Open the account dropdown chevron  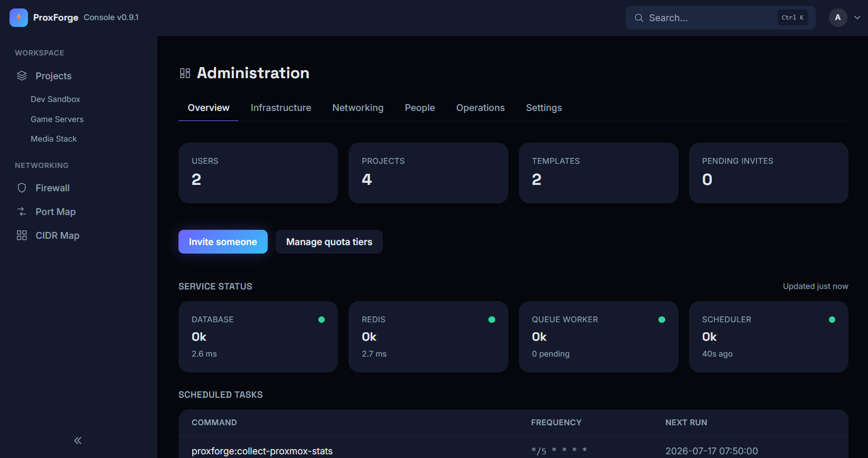click(x=857, y=17)
